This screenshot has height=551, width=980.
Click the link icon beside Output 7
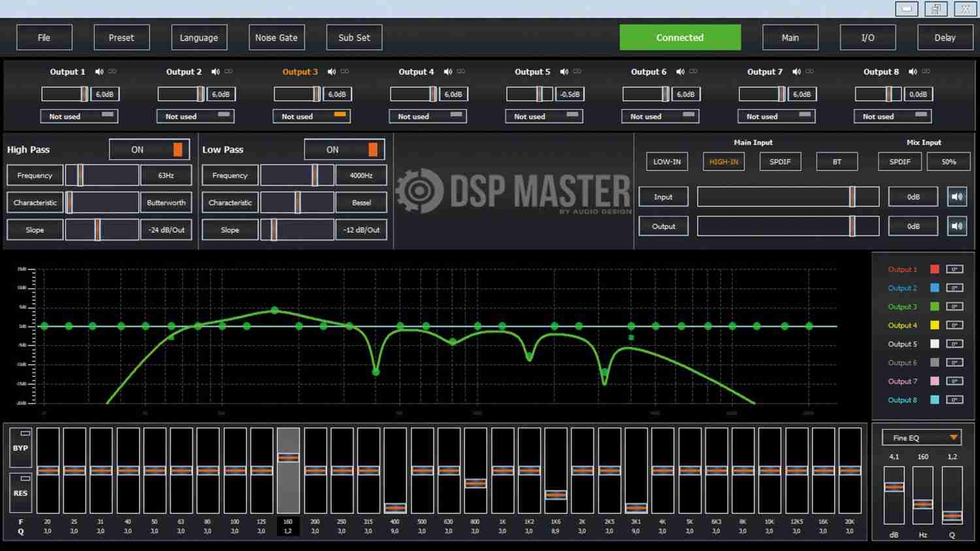coord(810,72)
